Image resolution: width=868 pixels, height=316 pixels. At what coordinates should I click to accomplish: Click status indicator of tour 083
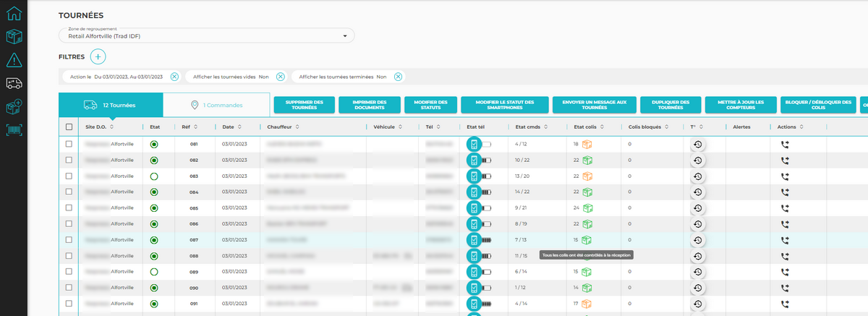point(154,176)
